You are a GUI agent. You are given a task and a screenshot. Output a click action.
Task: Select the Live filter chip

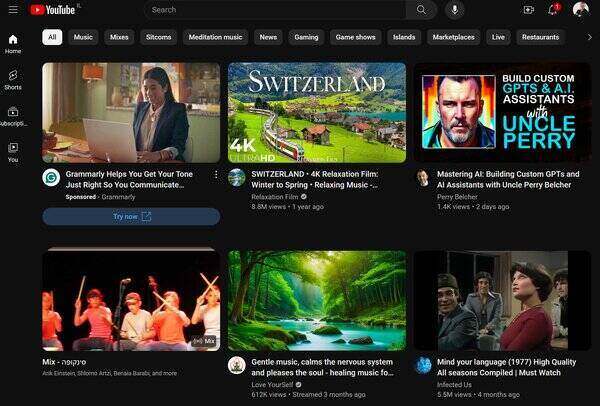(498, 37)
